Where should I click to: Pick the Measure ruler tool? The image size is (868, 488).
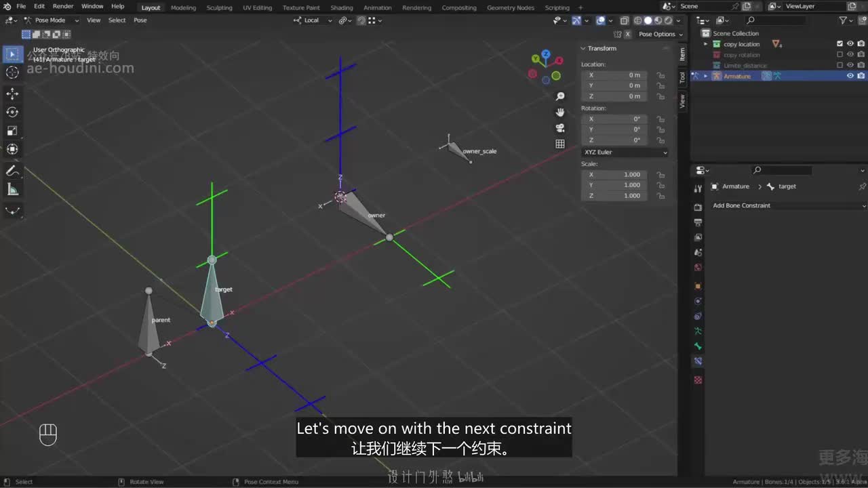(12, 189)
